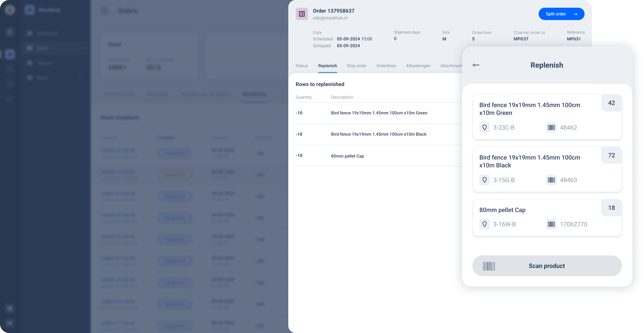Switch to the Ship order tab
Viewport: 644px width, 333px height.
[356, 66]
